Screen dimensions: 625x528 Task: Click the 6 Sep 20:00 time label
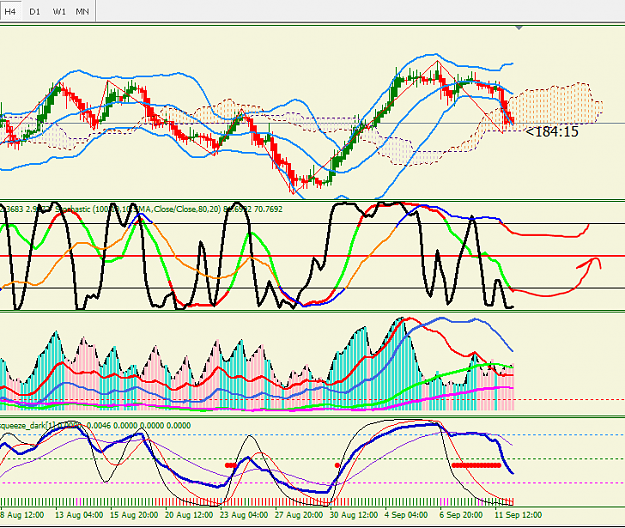click(x=461, y=515)
